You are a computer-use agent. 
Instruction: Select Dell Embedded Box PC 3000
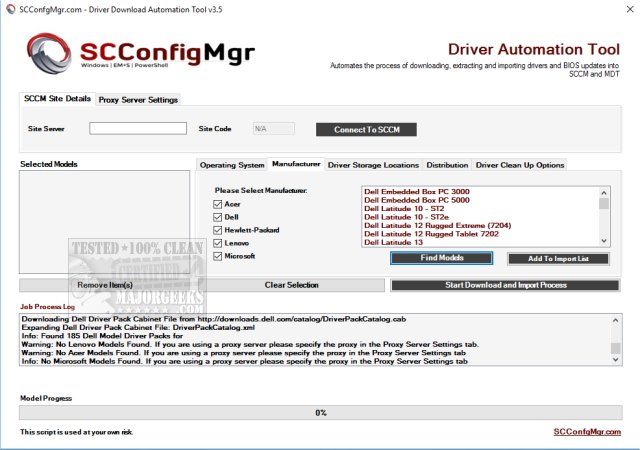click(417, 192)
